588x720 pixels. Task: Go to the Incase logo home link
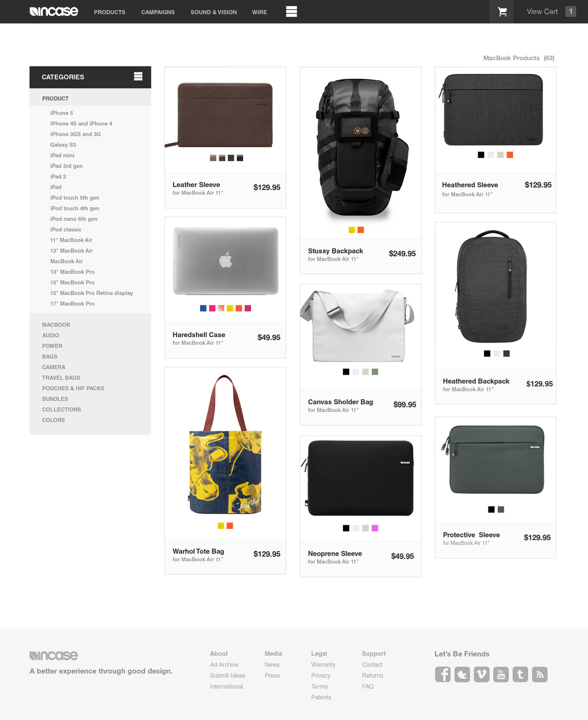click(54, 12)
